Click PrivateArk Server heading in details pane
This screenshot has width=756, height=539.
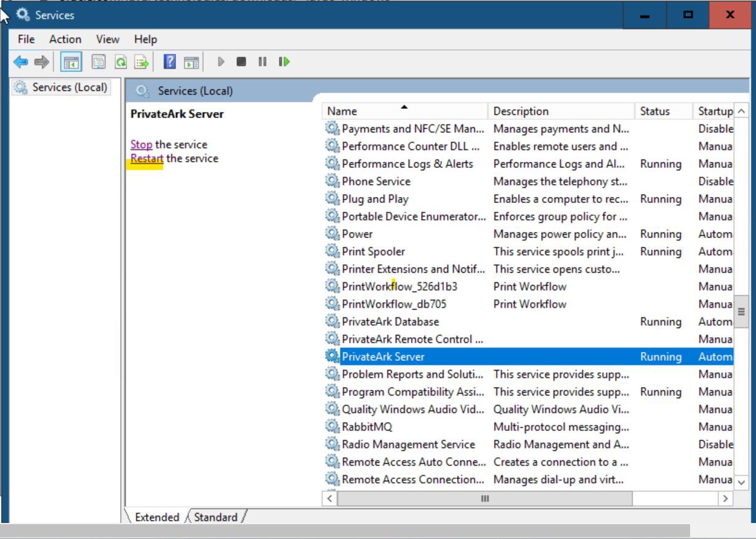click(177, 114)
